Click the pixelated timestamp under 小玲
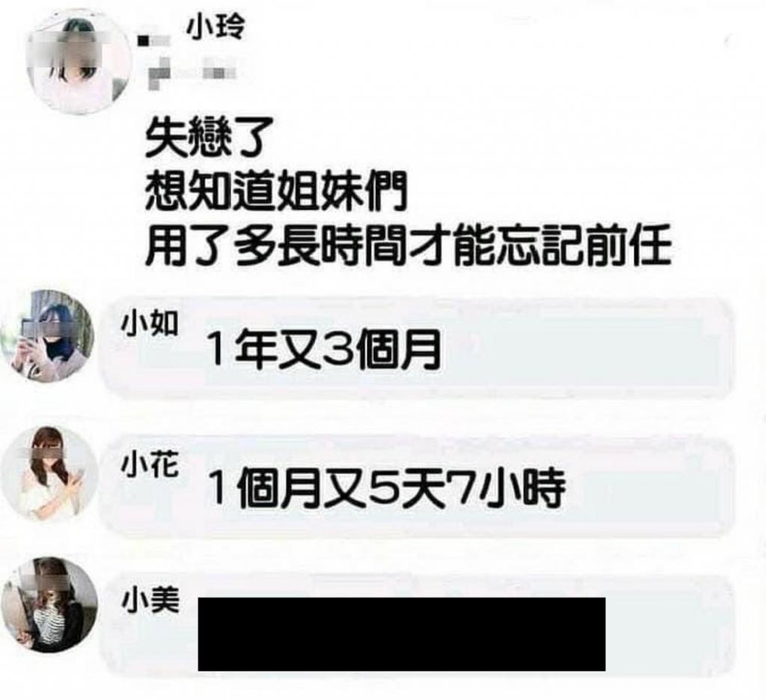Image resolution: width=766 pixels, height=700 pixels. pos(192,74)
